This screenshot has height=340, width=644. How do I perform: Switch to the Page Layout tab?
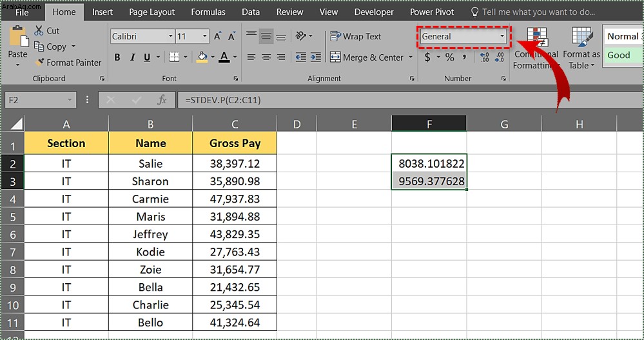tap(152, 12)
